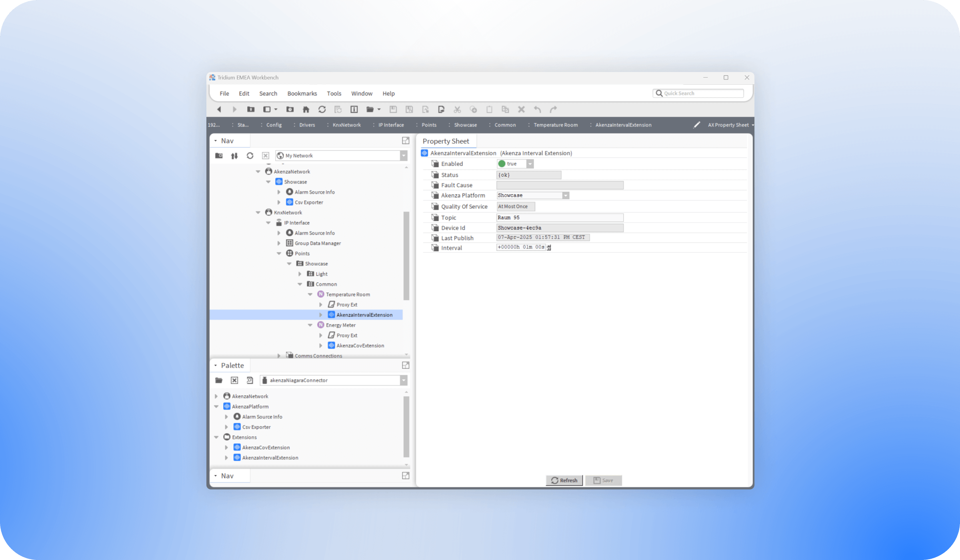Click the info page icon in the toolbar
Screen dimensions: 960x560
pos(354,109)
